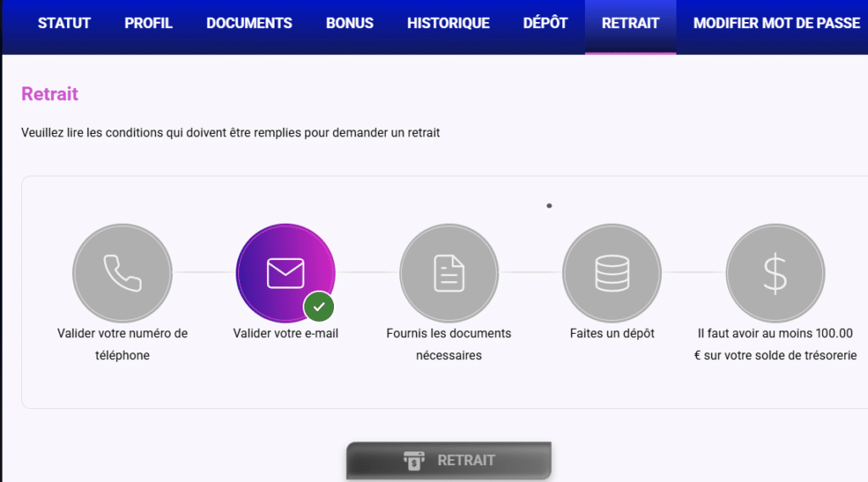
Task: Click the 'Veuillez lire les conditions' sentence
Action: point(231,133)
